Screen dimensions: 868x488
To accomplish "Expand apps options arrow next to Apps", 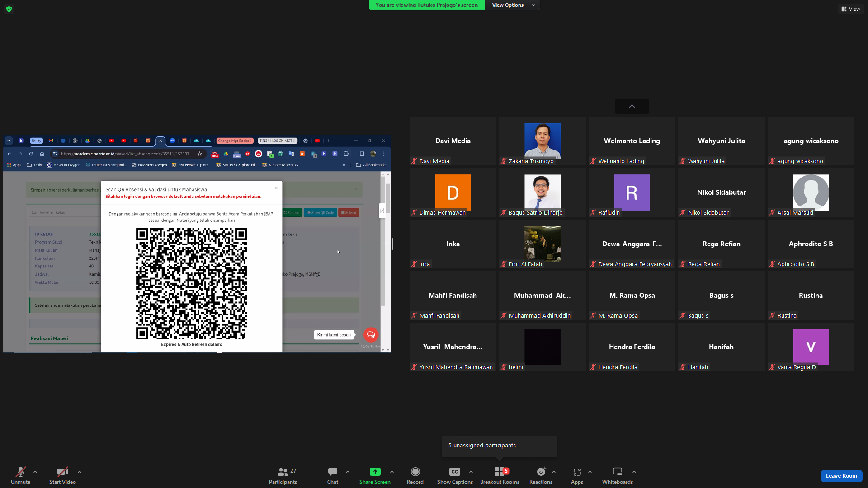I will tap(590, 472).
